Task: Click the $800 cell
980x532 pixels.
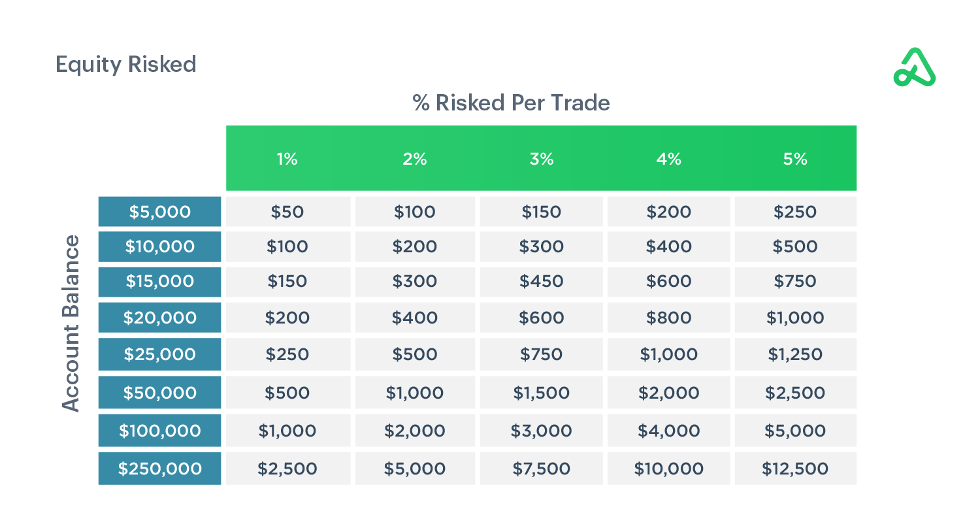Action: click(668, 318)
